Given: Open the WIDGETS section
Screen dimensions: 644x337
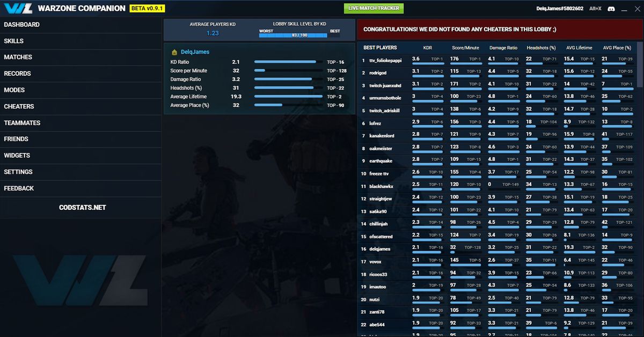Looking at the screenshot, I should click(x=18, y=155).
